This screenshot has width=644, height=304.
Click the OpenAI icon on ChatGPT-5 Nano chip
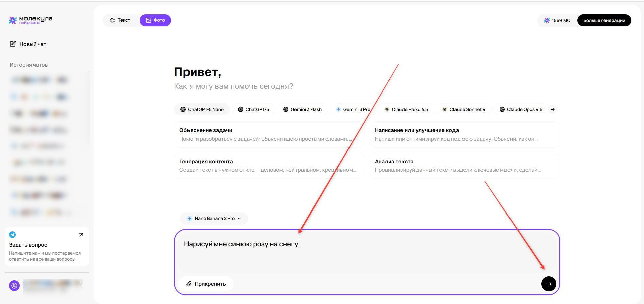click(183, 109)
